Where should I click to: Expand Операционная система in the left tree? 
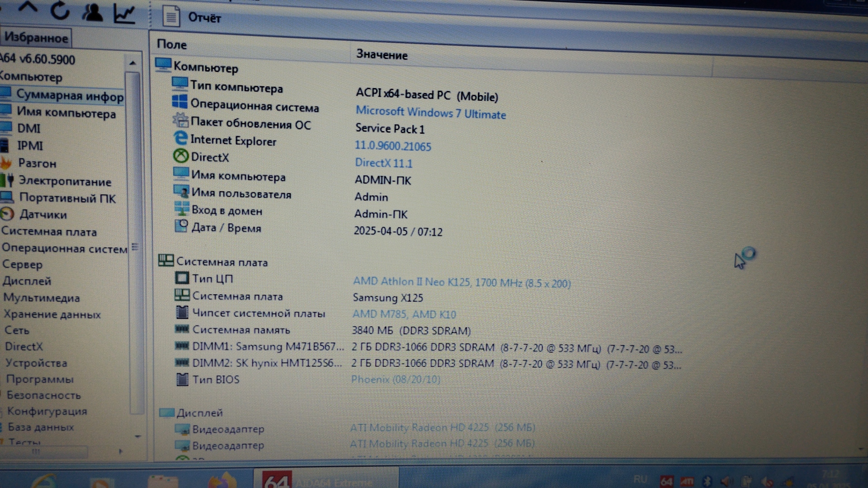65,248
